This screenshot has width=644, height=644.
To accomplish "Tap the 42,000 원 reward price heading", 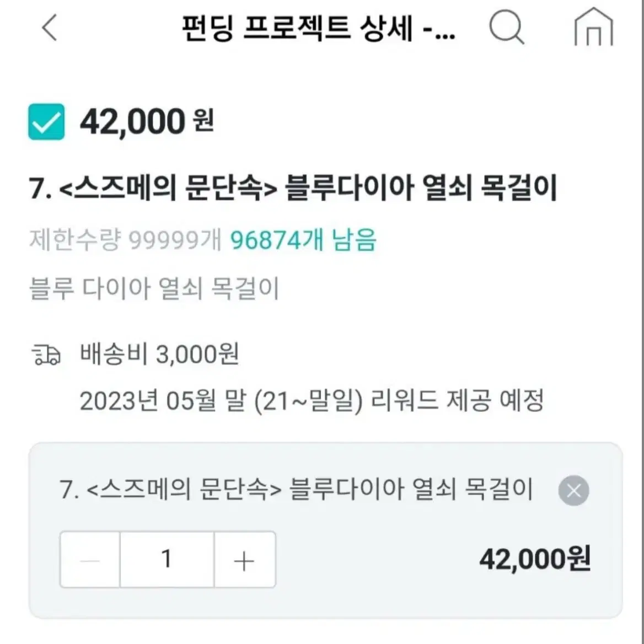I will pos(147,121).
